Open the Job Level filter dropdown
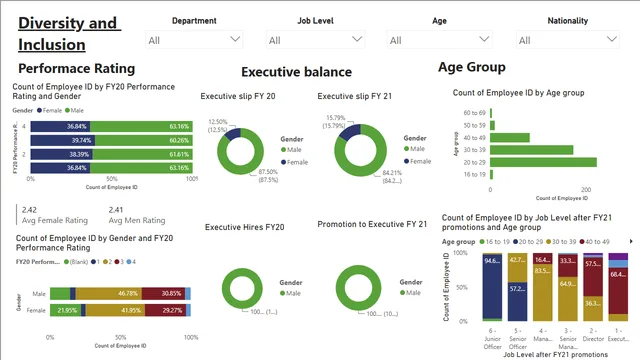The height and width of the screenshot is (360, 640). (x=315, y=40)
